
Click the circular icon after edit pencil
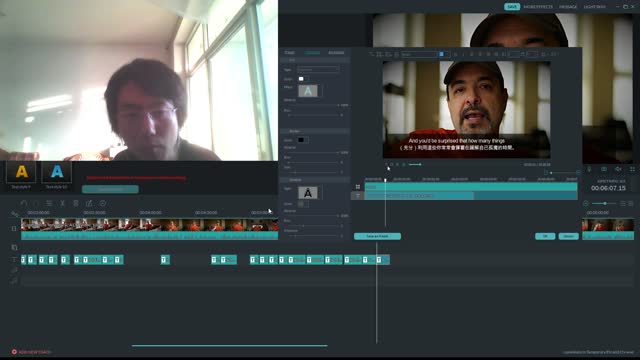click(x=103, y=203)
